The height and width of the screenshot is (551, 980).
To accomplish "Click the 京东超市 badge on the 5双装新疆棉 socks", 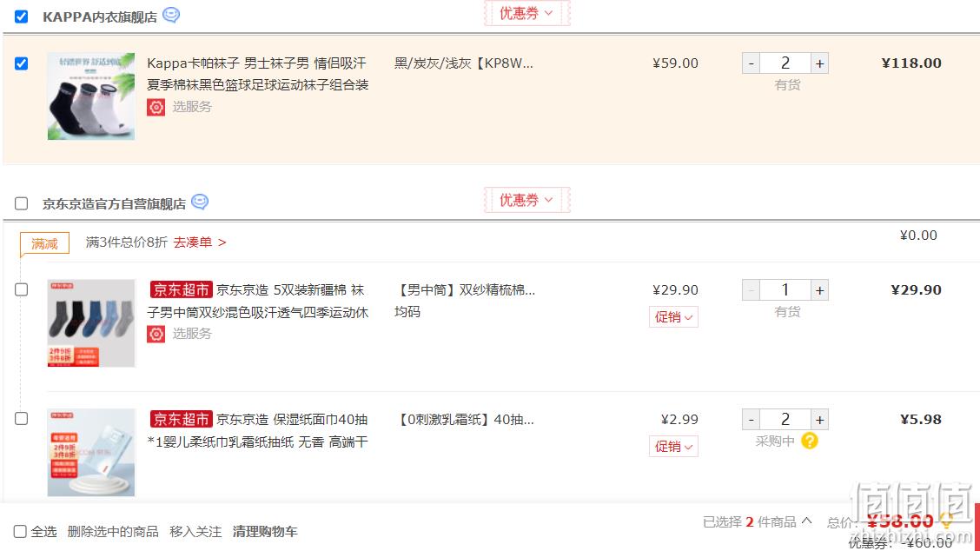I will pos(182,289).
